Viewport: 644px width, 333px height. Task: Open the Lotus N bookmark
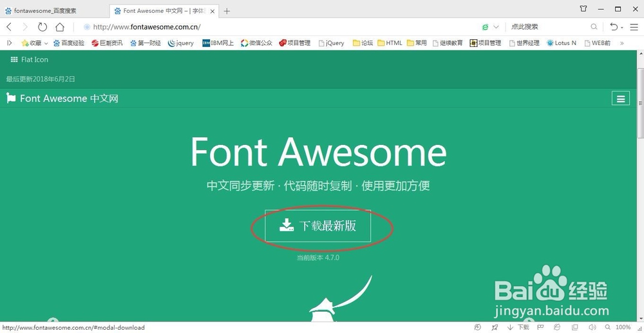(x=562, y=43)
